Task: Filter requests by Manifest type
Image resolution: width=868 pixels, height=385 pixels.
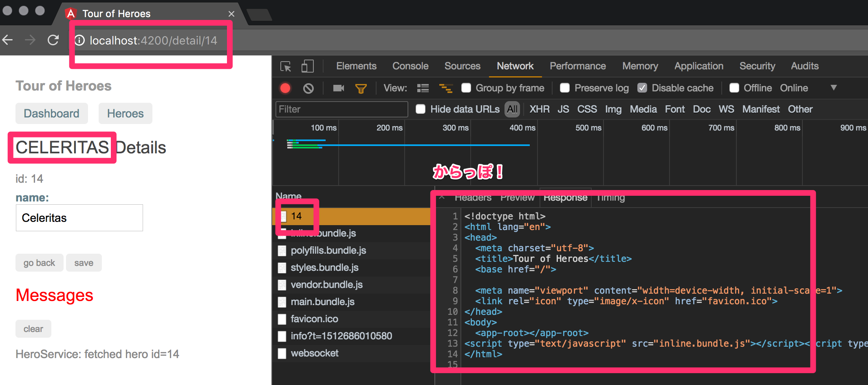Action: coord(761,109)
